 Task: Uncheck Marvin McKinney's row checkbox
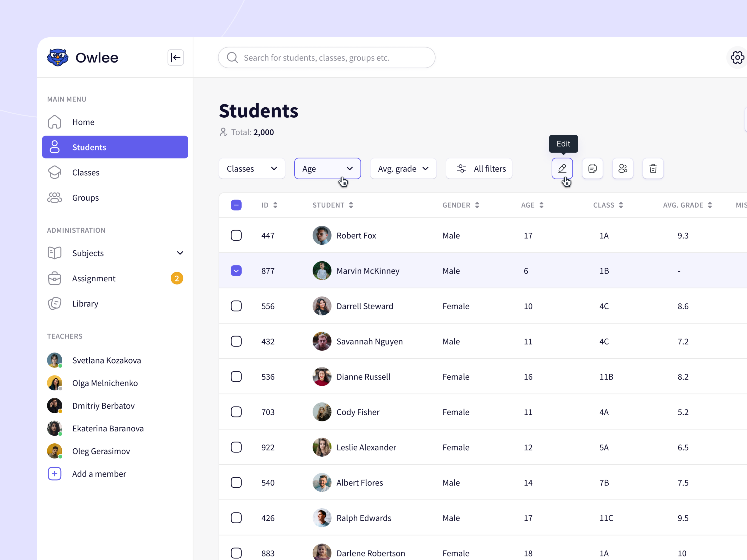click(x=236, y=270)
